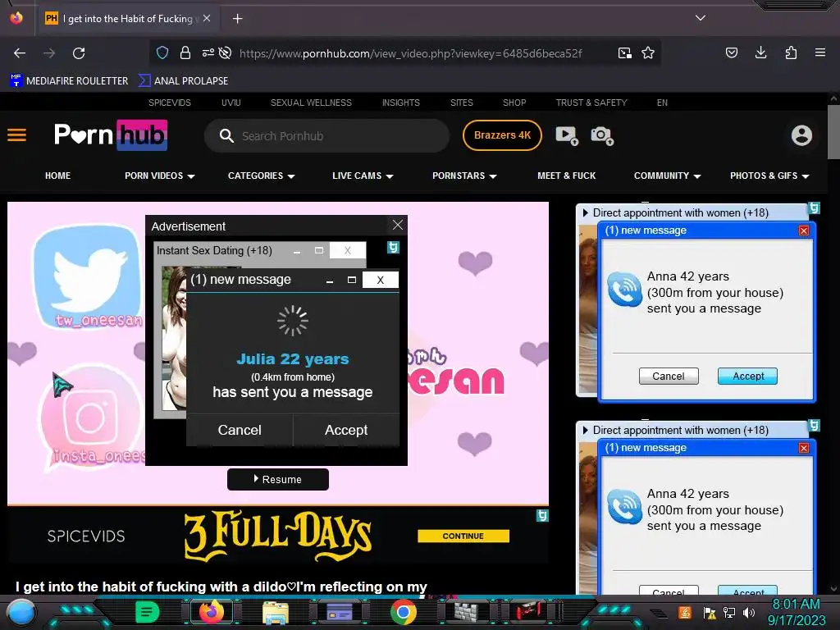Save page to Pocket
Image resolution: width=840 pixels, height=630 pixels.
(x=731, y=52)
